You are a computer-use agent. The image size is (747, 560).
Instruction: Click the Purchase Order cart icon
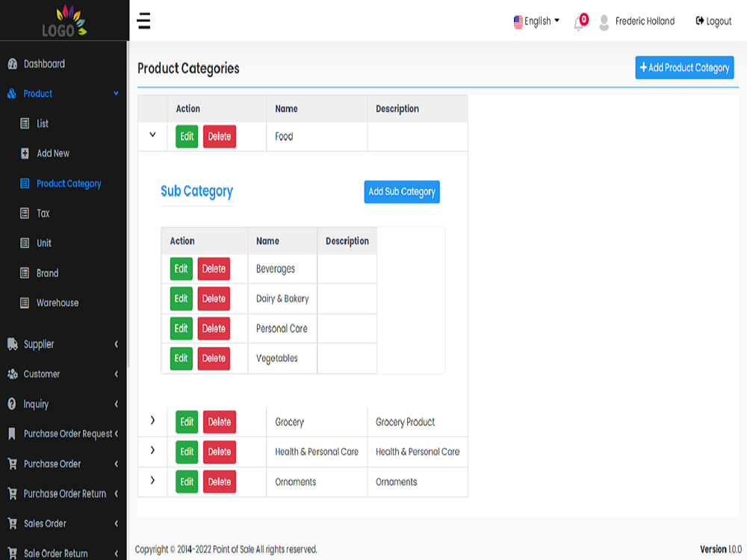coord(13,464)
